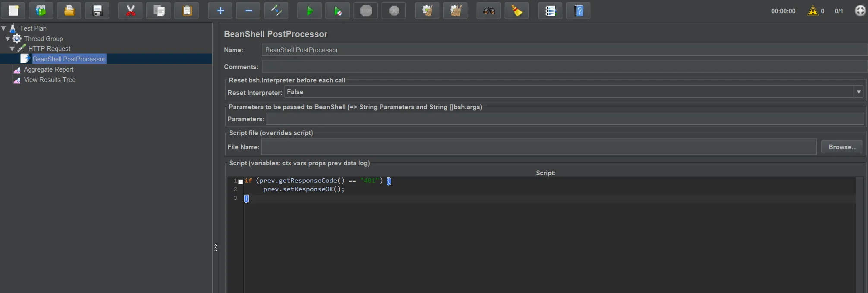
Task: Open the Function Helper dialog icon
Action: (x=550, y=11)
